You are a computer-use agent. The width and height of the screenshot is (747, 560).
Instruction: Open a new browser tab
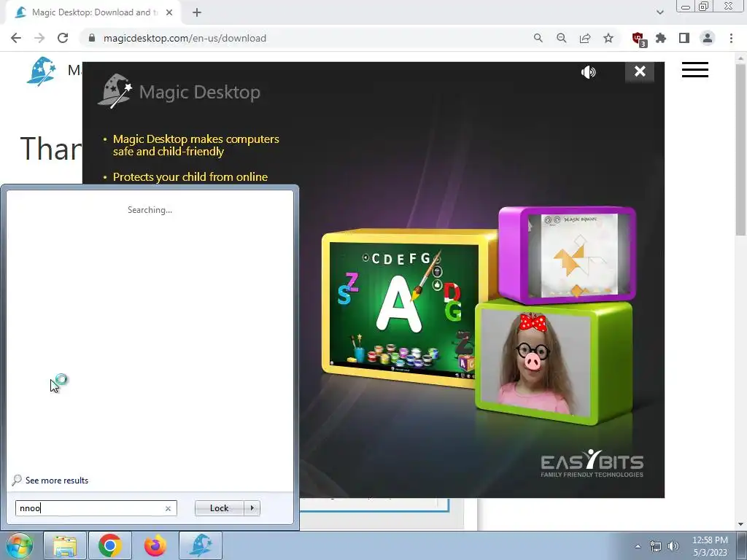click(x=197, y=12)
